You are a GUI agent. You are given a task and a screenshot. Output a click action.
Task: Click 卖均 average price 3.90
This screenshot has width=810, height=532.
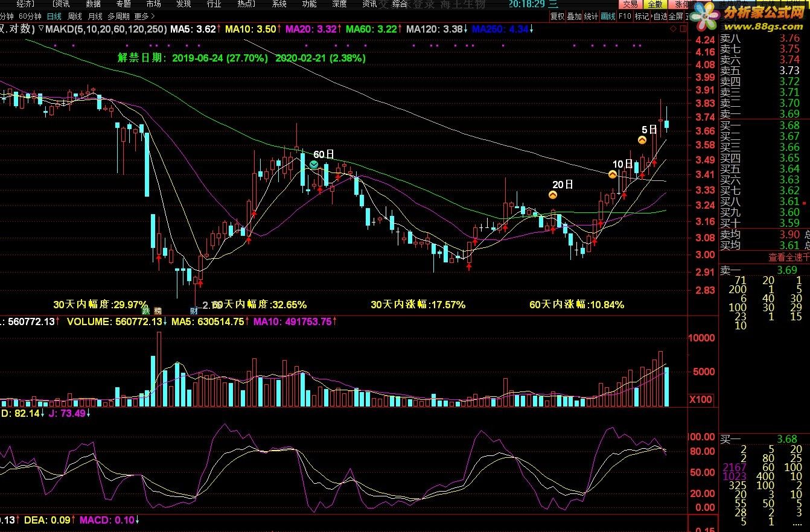point(761,234)
